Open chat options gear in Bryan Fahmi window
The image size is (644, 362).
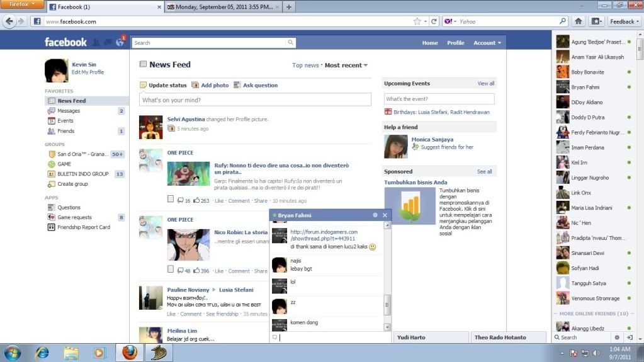[x=375, y=215]
